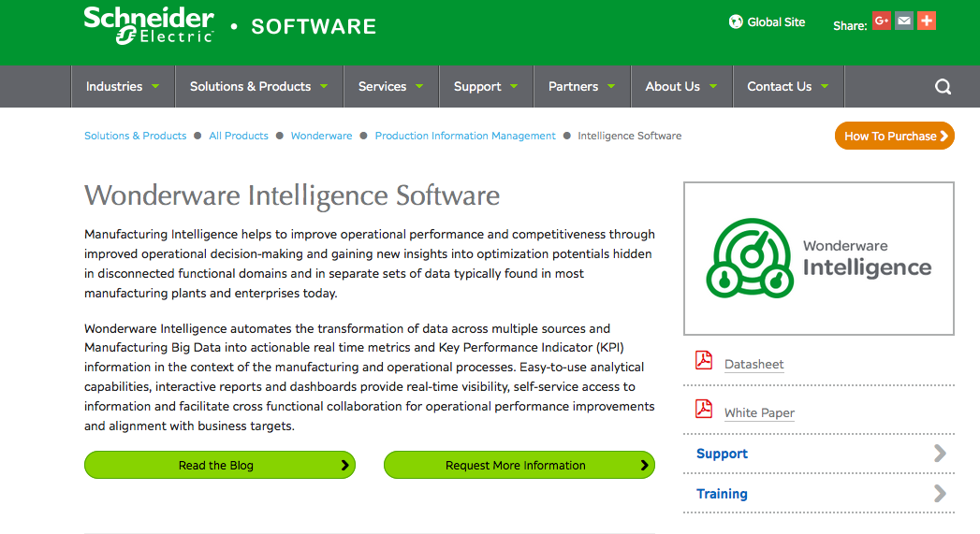The width and height of the screenshot is (980, 534).
Task: Open the Solutions & Products dropdown
Action: point(258,87)
